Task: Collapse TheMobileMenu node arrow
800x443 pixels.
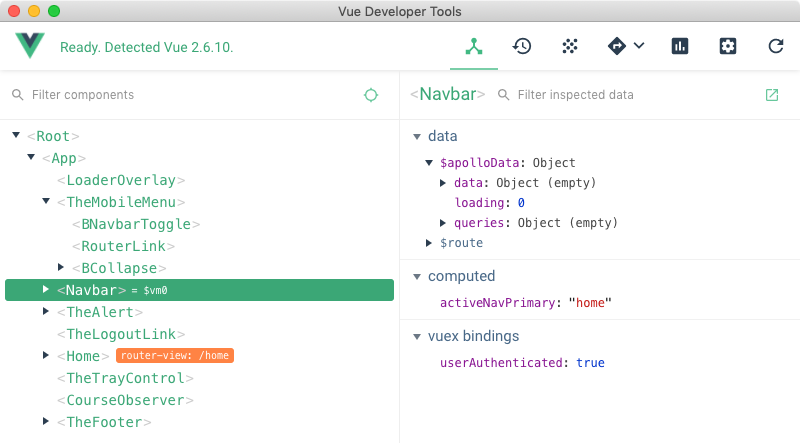Action: 46,201
